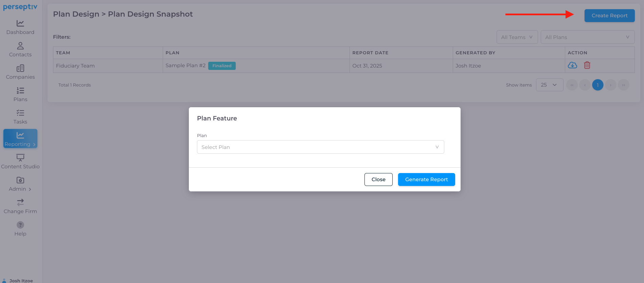Open the Tasks checklist icon
The width and height of the screenshot is (644, 283).
click(20, 113)
